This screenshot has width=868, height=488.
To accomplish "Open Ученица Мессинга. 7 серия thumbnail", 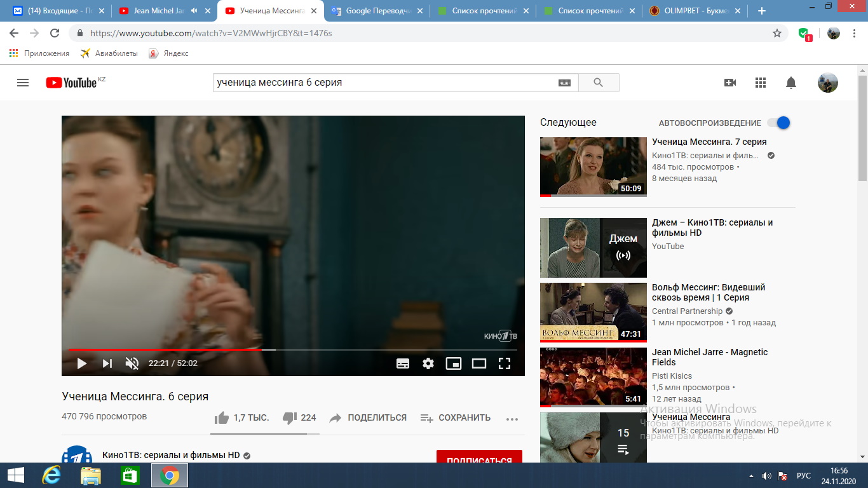I will tap(593, 166).
